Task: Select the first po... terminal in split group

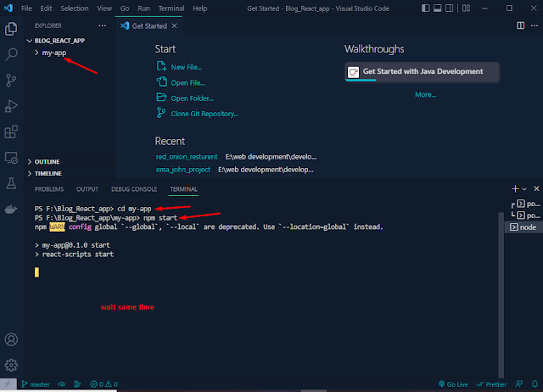Action: 525,204
